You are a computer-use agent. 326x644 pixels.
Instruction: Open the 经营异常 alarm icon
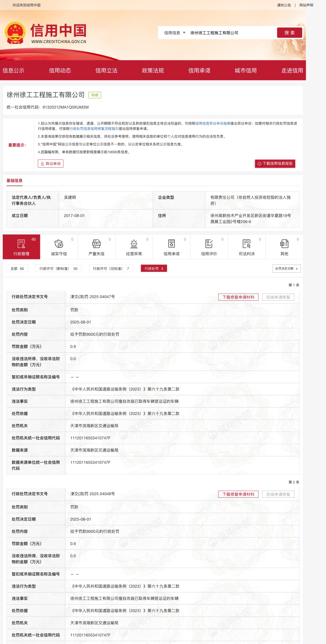(x=134, y=244)
